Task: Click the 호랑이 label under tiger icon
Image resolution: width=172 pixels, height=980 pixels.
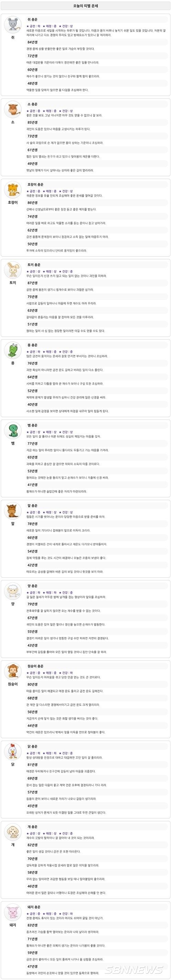Action: click(x=12, y=202)
